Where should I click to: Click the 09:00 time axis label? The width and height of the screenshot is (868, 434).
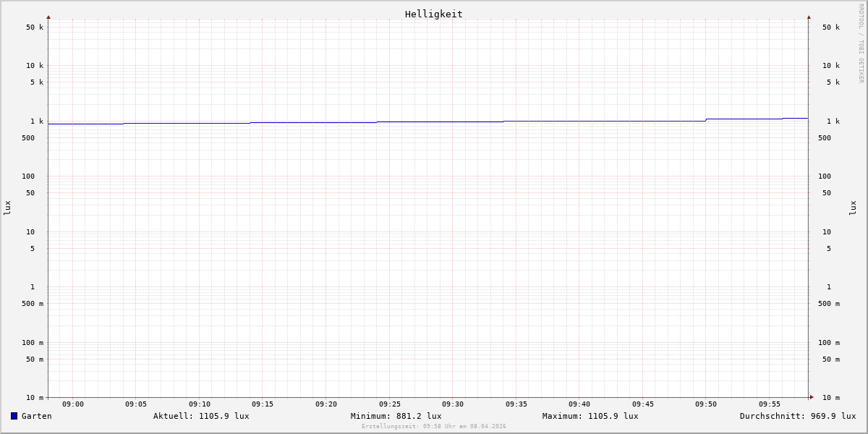tap(73, 404)
